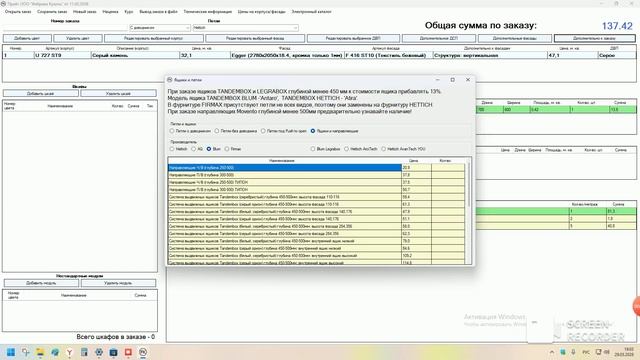Click 'Дополнительно к заказу' button

point(595,38)
